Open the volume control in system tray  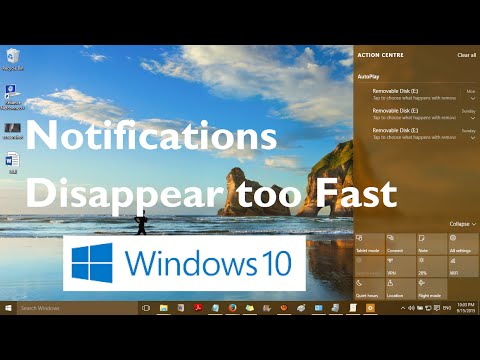point(411,308)
